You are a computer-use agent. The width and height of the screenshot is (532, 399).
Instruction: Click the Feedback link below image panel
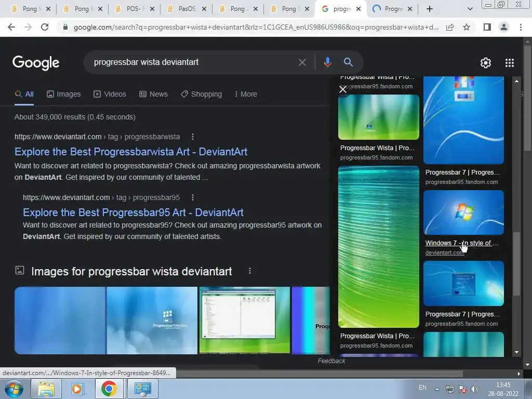(331, 361)
